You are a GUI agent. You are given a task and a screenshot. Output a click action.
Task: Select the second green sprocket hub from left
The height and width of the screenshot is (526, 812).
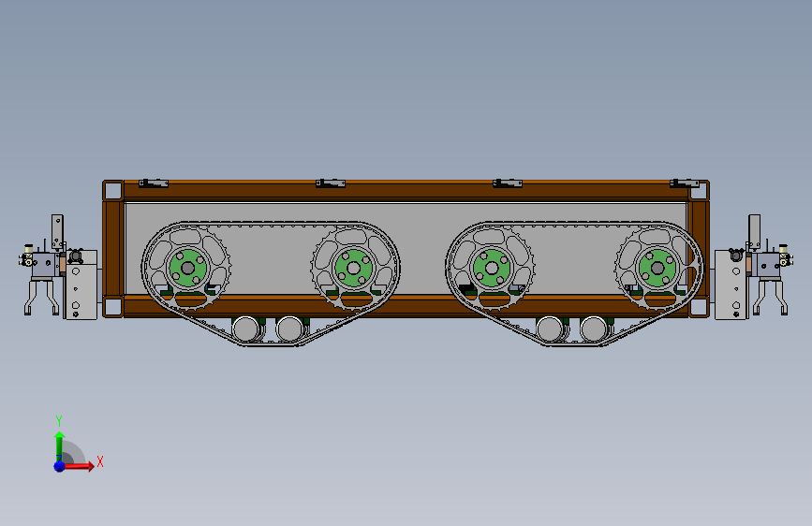click(353, 268)
